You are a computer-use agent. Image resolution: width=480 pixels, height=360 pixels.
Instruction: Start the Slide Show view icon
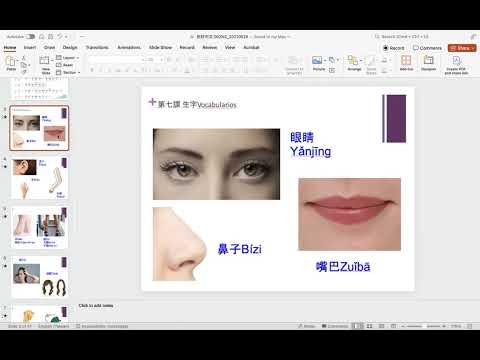[x=393, y=326]
